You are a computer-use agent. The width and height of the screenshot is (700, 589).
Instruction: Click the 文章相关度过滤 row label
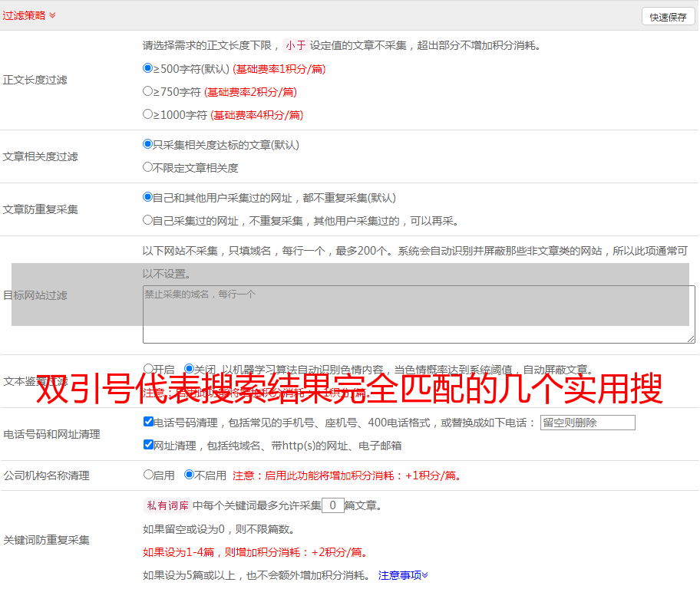point(40,156)
